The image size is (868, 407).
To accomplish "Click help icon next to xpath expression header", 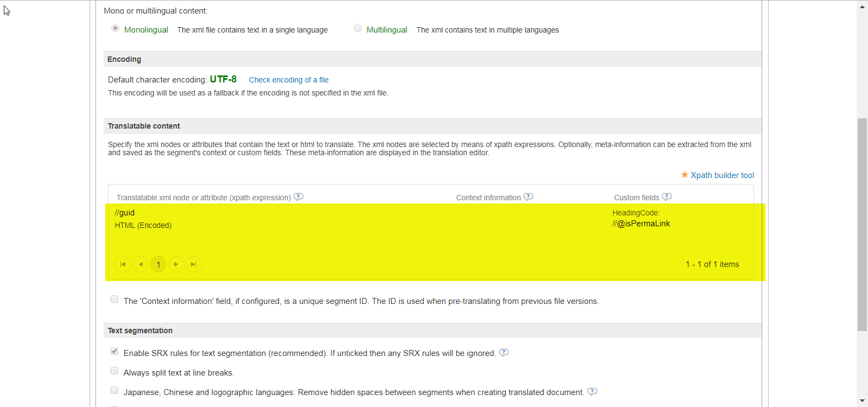I will 298,197.
